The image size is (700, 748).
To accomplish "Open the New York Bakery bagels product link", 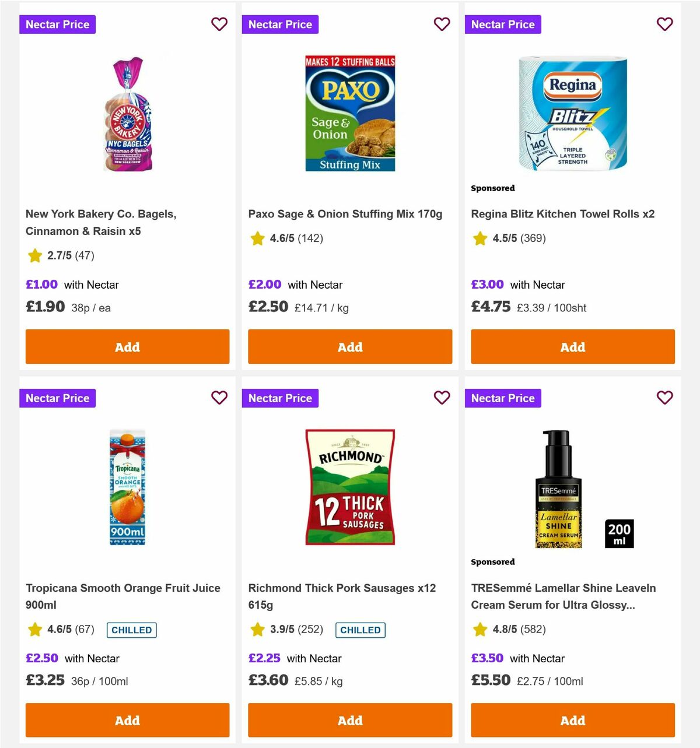I will 102,222.
